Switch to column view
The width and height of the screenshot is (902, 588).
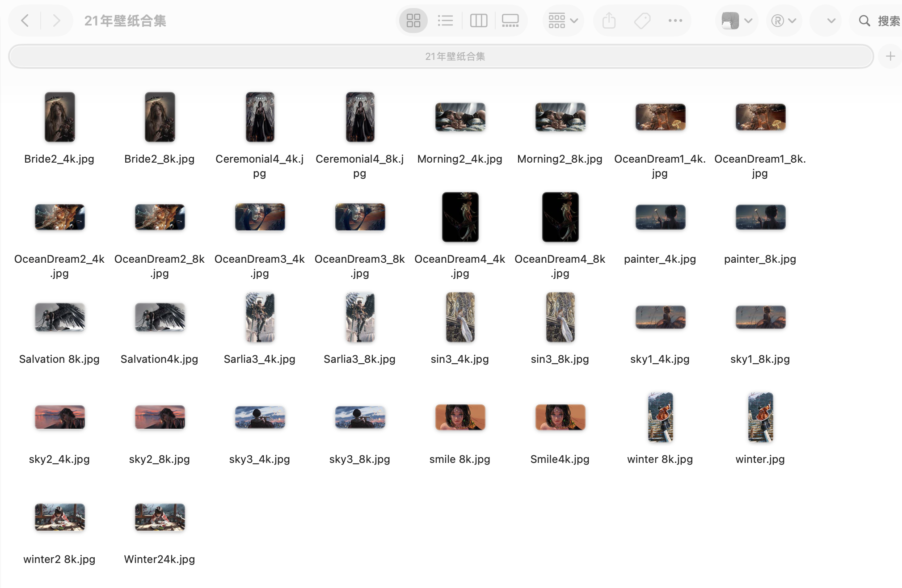tap(478, 21)
